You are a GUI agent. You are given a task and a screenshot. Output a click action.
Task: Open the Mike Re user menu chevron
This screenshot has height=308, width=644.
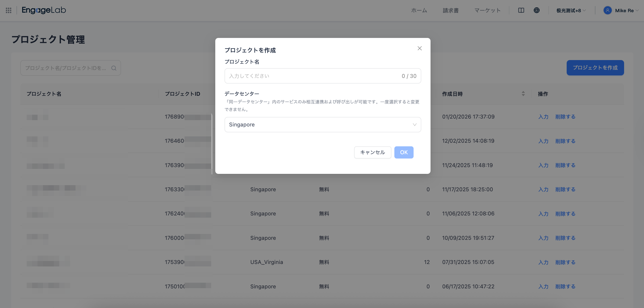tap(638, 10)
